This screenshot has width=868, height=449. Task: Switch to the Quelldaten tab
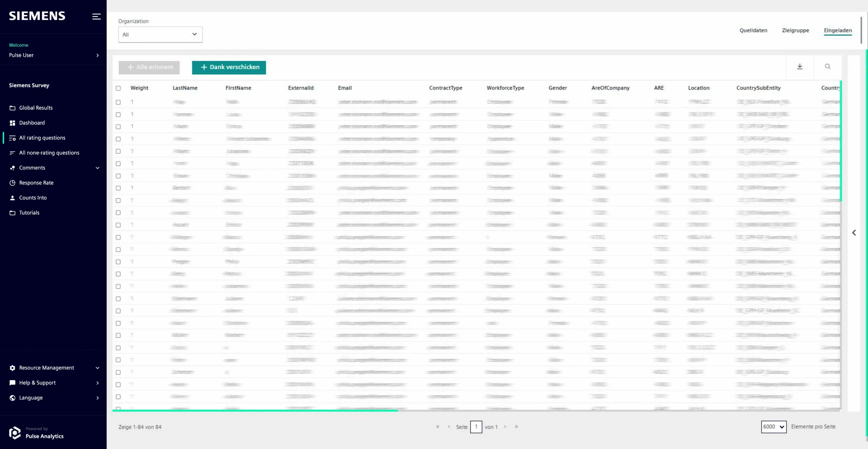[753, 30]
